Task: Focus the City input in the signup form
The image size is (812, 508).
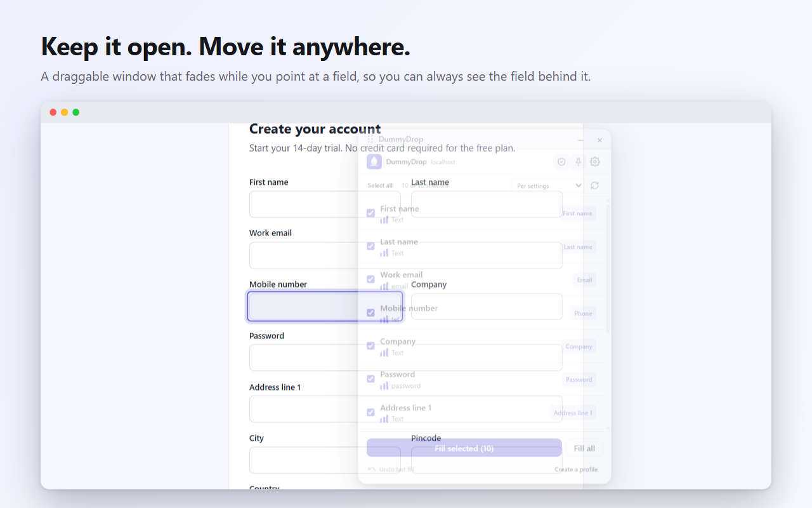Action: [x=325, y=460]
